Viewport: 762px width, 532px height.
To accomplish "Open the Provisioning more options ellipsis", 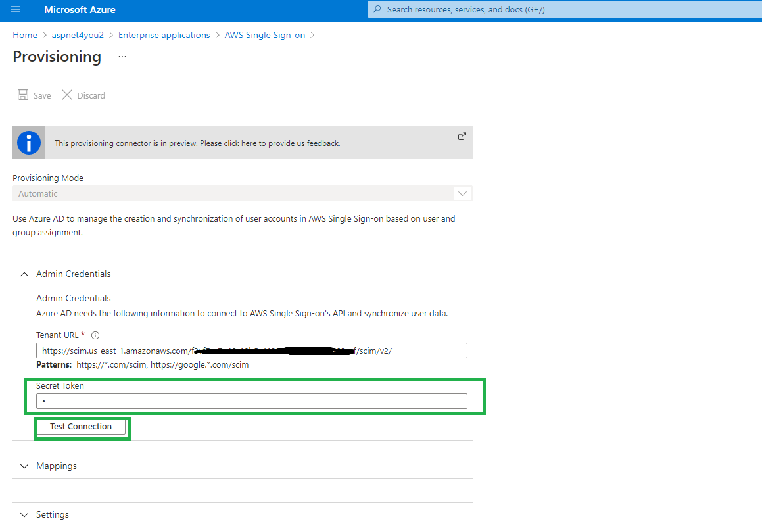I will (x=122, y=57).
